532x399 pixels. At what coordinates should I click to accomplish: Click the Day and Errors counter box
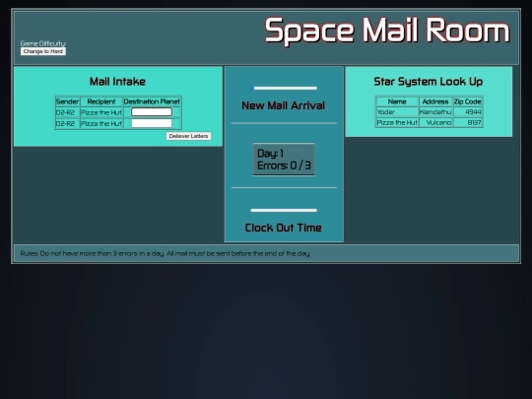point(284,160)
